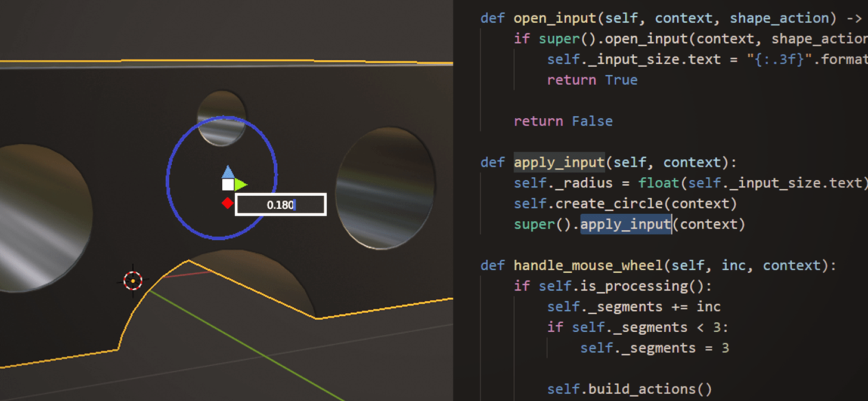Screen dimensions: 868x401
Task: Toggle selection of the orange highlighted edge loop
Action: tap(191, 260)
